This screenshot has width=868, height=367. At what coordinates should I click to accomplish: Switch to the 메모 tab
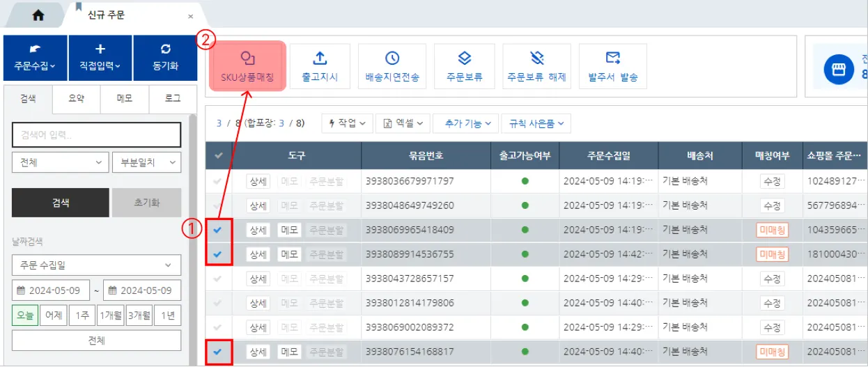(125, 99)
